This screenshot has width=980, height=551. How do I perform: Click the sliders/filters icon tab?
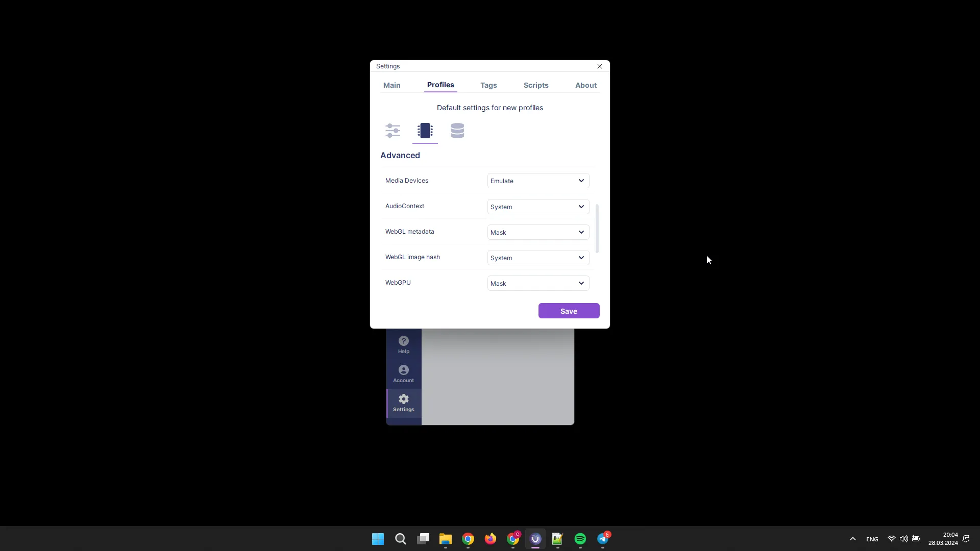[x=393, y=131]
